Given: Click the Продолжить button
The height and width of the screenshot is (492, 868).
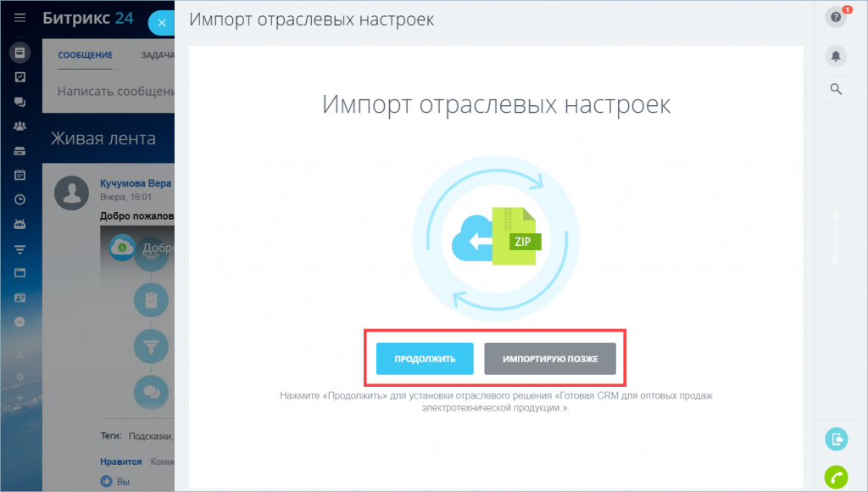Looking at the screenshot, I should click(x=425, y=359).
